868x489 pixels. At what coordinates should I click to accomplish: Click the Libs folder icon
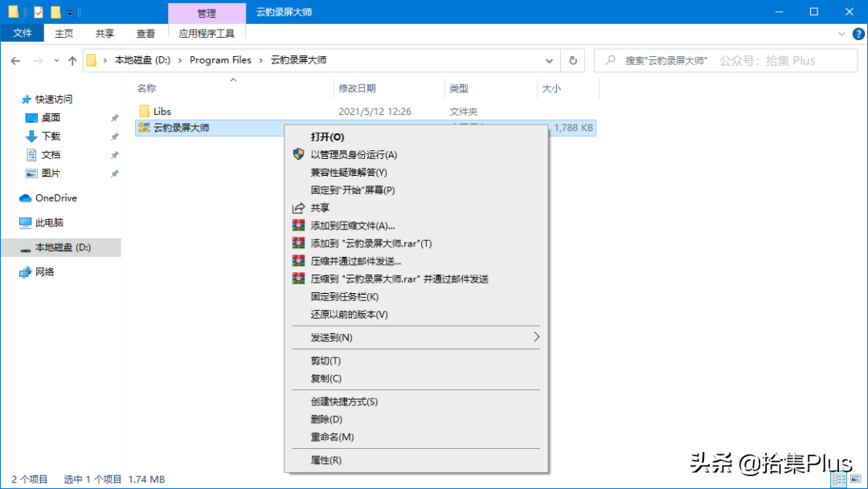point(145,111)
